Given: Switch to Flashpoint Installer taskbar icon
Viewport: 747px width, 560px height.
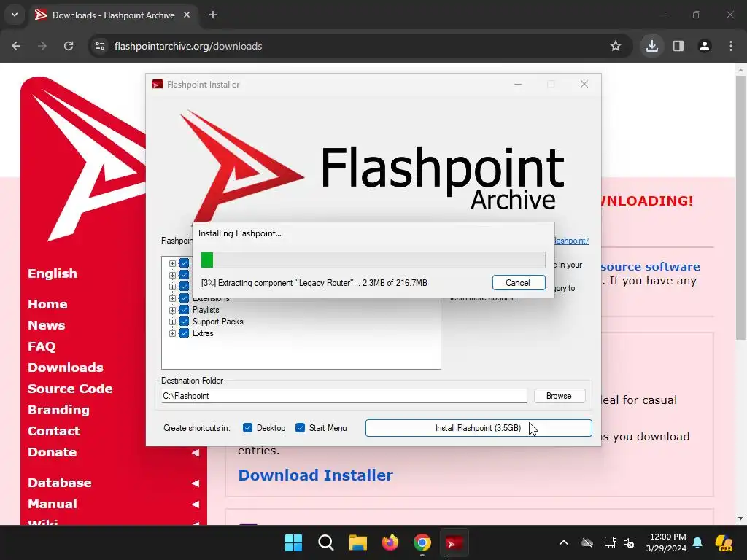Looking at the screenshot, I should tap(454, 542).
